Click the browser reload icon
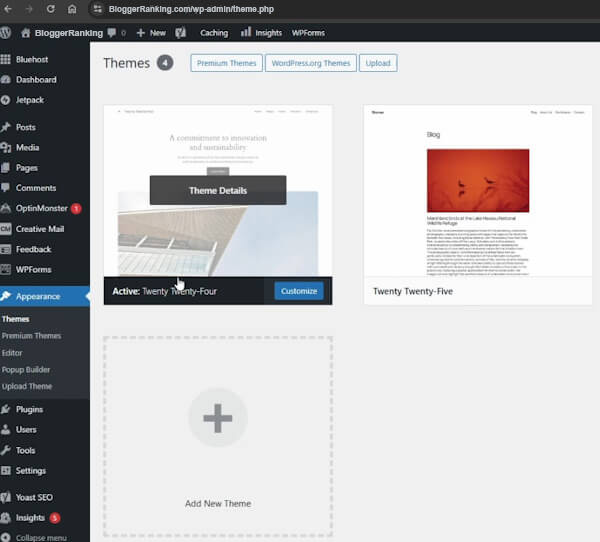This screenshot has width=600, height=542. point(49,9)
